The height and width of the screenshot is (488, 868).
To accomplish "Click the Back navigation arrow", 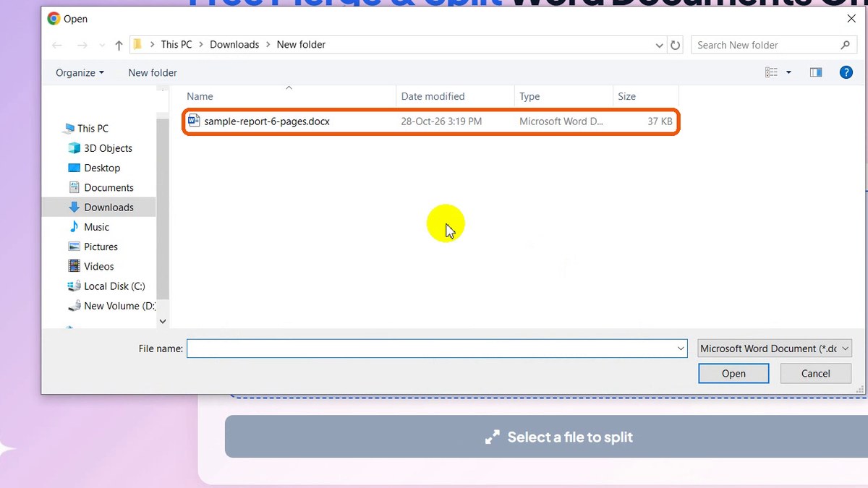I will coord(57,45).
